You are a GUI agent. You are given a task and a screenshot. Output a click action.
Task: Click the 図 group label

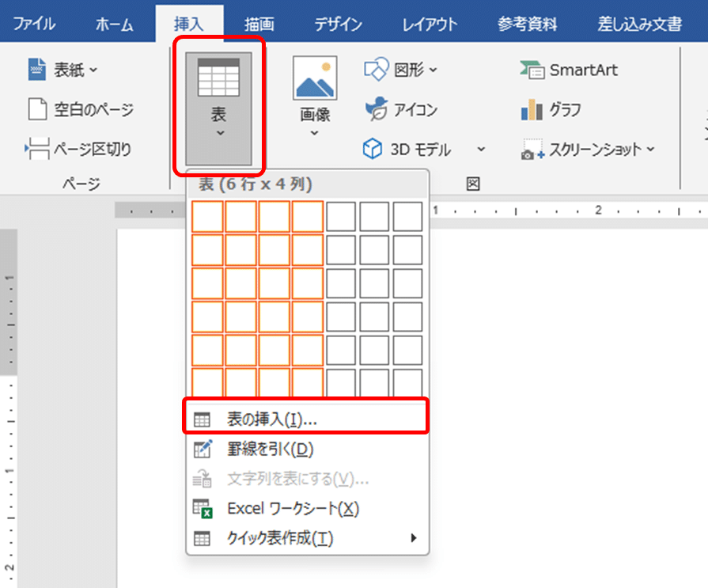pos(473,184)
